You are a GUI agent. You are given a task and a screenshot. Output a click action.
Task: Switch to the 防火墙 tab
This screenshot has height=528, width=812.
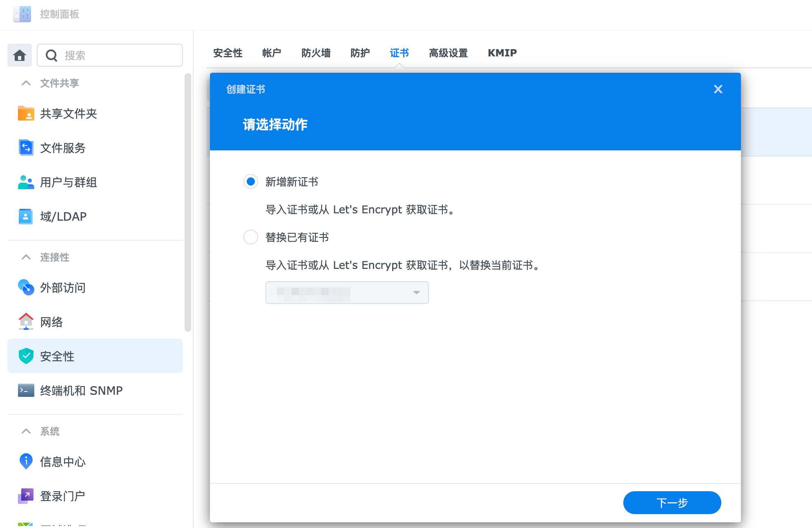(316, 53)
